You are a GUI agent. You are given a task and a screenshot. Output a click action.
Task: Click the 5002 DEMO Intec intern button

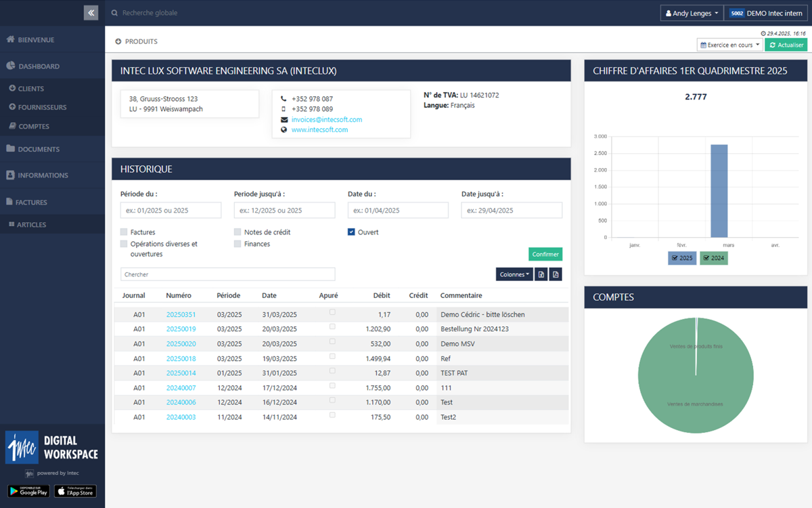click(765, 13)
